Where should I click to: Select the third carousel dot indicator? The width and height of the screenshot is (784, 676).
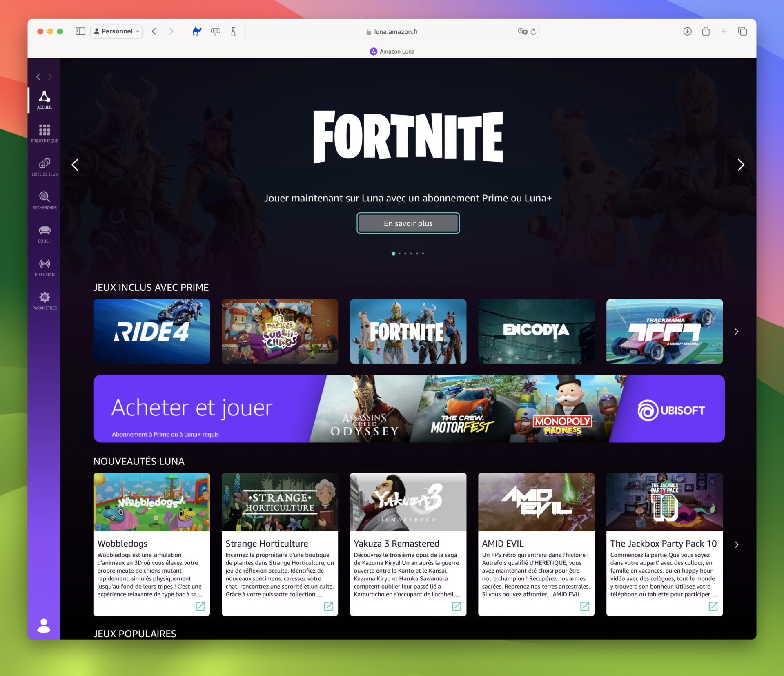[405, 254]
